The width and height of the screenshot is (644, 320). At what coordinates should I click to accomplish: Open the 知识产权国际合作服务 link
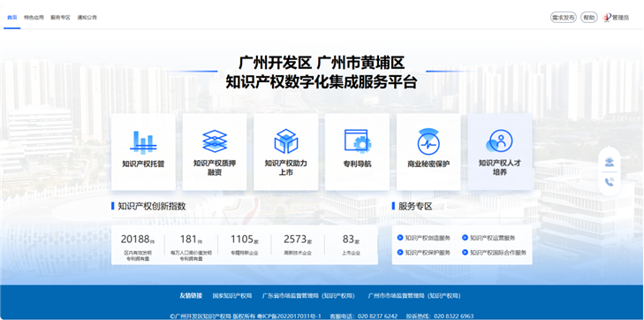point(497,253)
